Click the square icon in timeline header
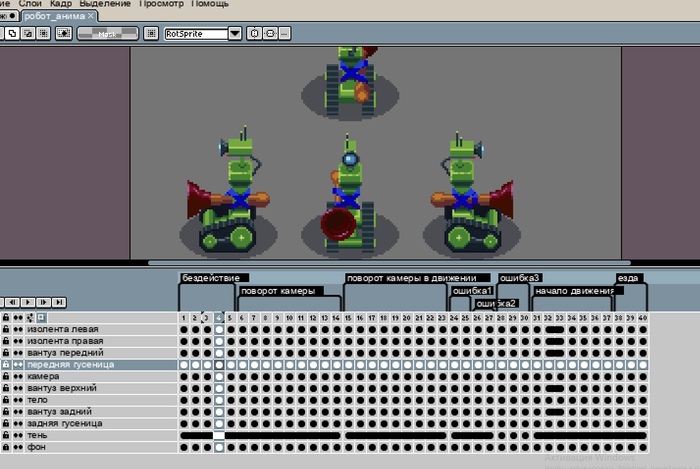The width and height of the screenshot is (700, 469). (41, 317)
